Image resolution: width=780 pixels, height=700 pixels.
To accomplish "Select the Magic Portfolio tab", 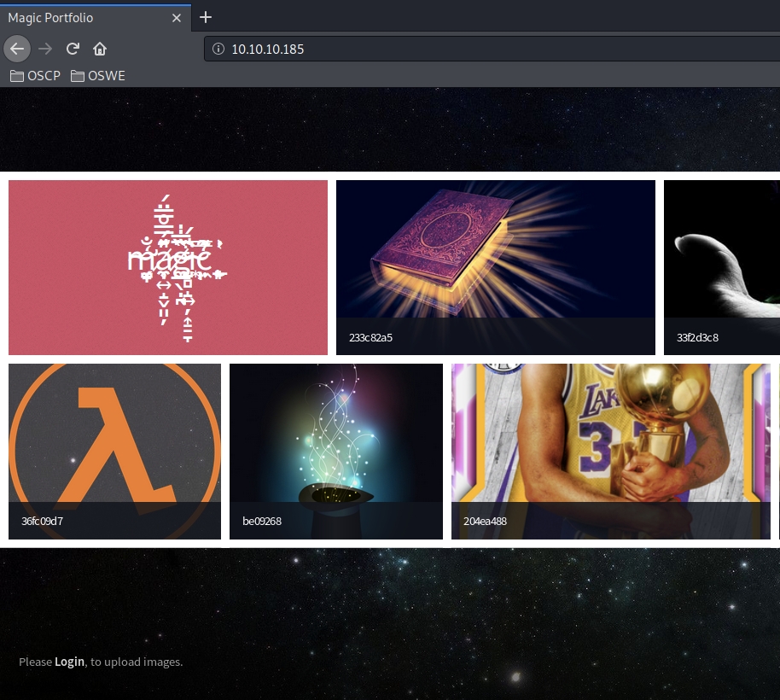I will coord(77,17).
